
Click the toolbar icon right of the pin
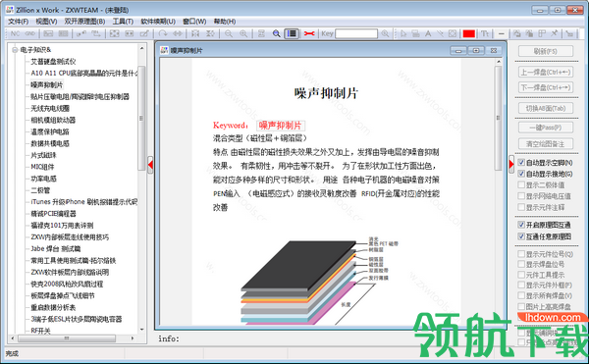[x=569, y=33]
